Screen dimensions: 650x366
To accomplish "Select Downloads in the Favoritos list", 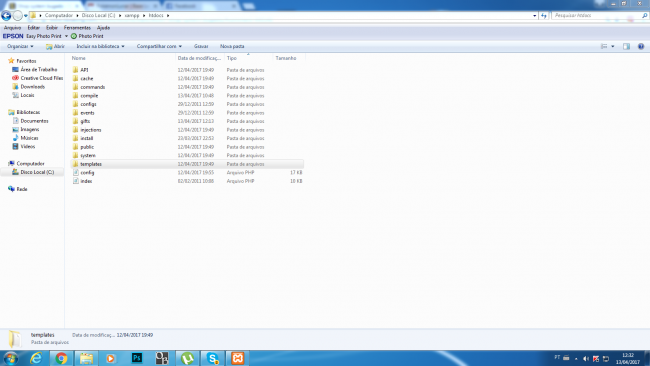I will (32, 87).
